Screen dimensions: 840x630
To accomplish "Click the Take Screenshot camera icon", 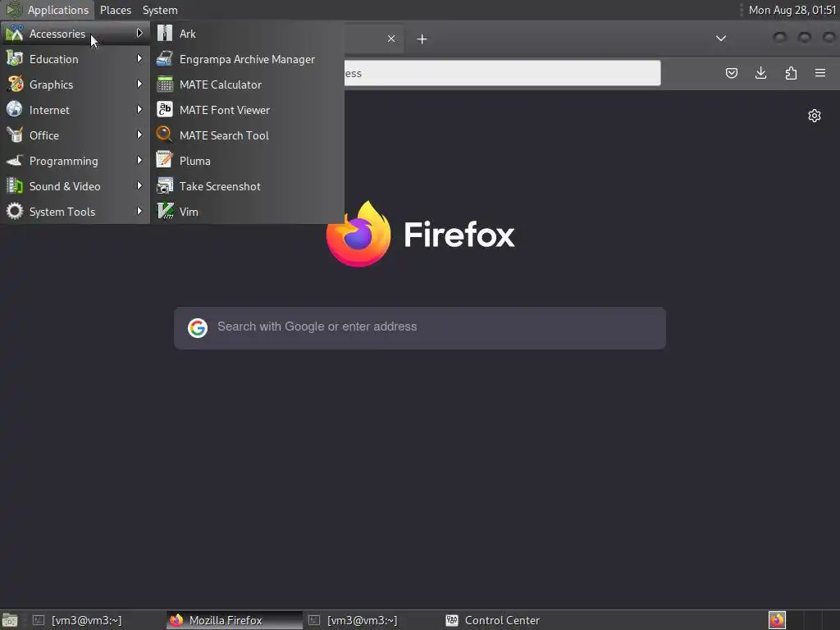I will coord(164,185).
